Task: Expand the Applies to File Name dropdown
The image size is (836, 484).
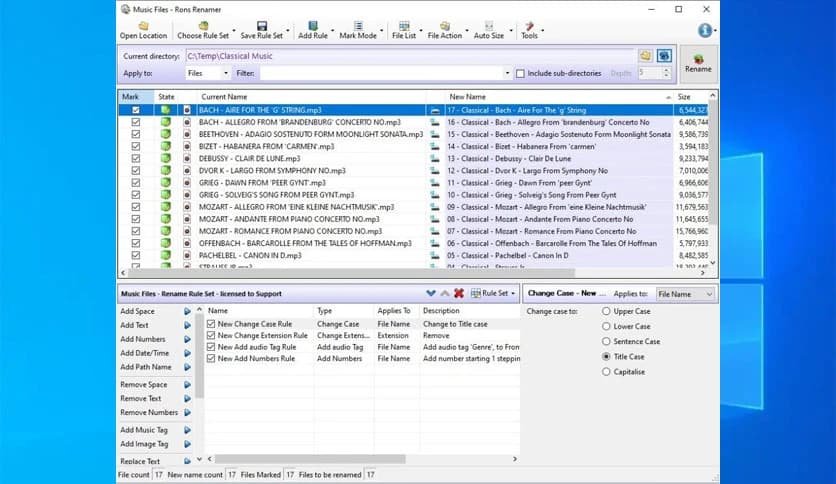Action: tap(686, 294)
